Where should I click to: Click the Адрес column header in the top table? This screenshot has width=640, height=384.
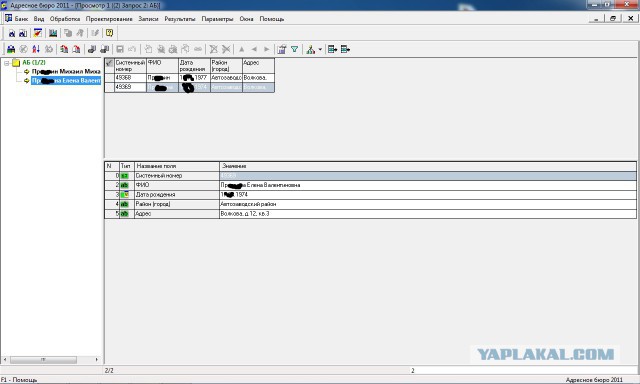258,66
